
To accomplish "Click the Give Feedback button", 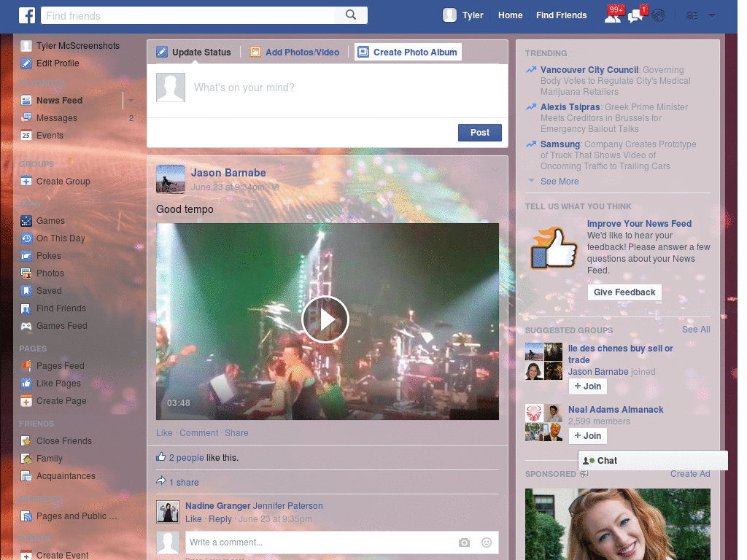I will click(x=624, y=292).
